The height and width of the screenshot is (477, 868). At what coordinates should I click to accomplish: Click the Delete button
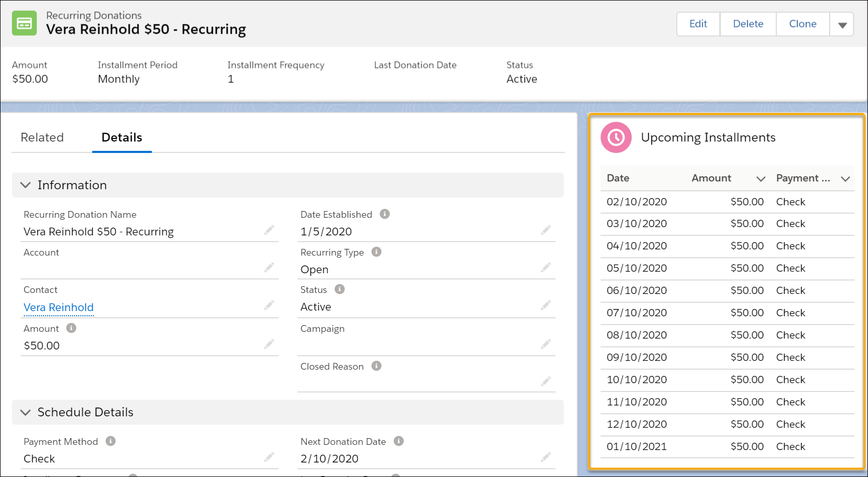(748, 24)
